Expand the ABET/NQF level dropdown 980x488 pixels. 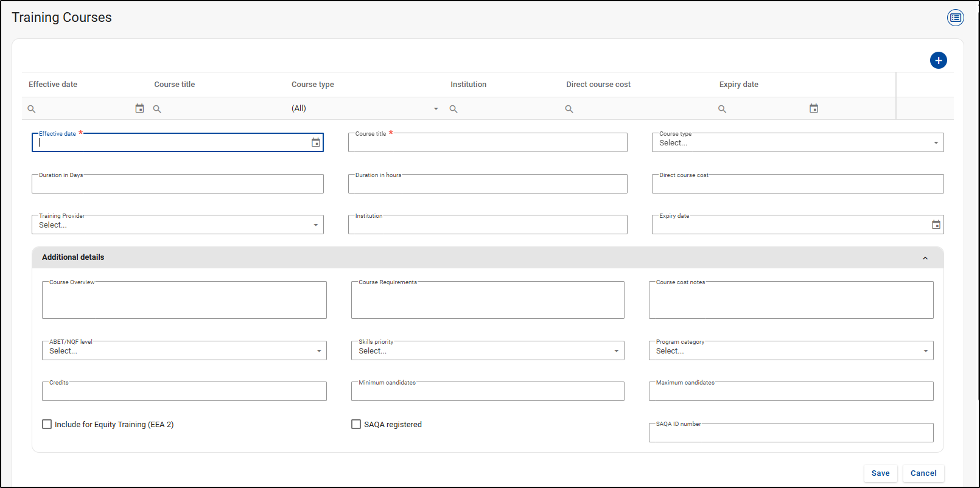click(184, 351)
